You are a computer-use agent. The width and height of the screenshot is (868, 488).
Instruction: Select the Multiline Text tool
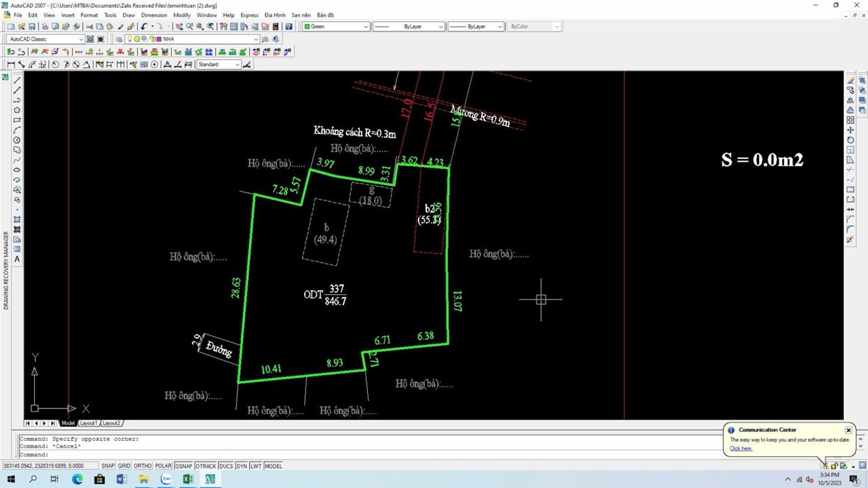point(17,259)
